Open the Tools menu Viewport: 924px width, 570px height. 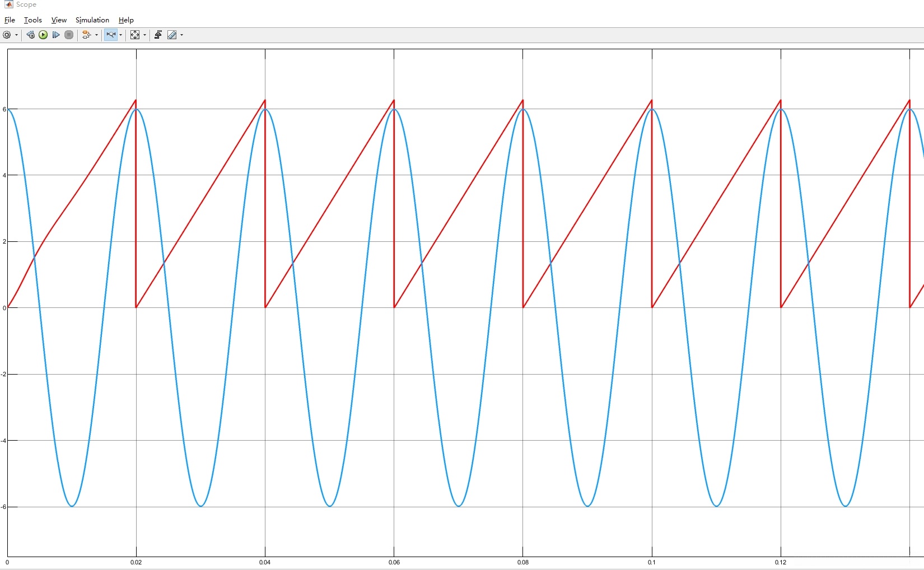(x=33, y=20)
